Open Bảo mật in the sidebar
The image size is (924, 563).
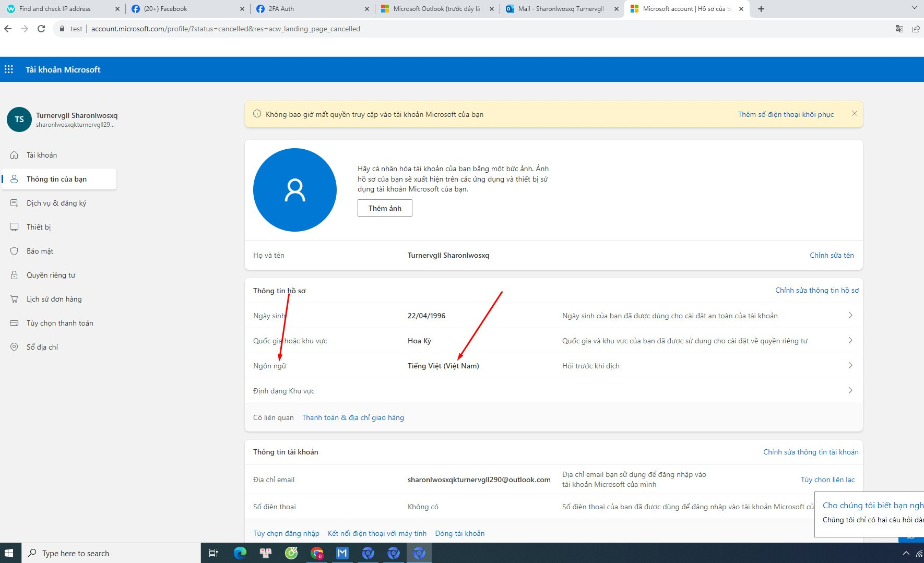[x=40, y=251]
